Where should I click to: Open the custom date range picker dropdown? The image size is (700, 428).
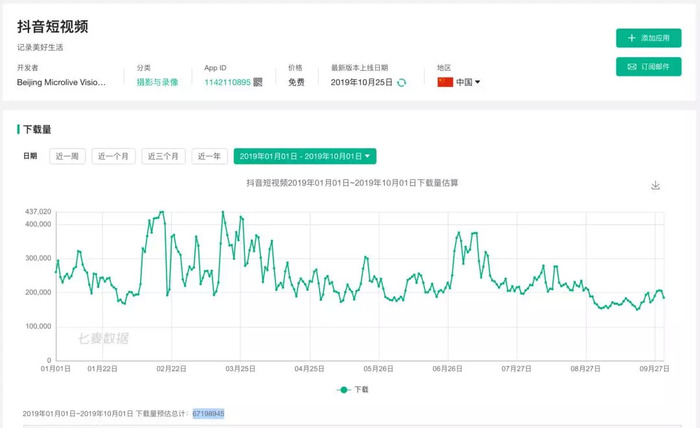pos(305,156)
